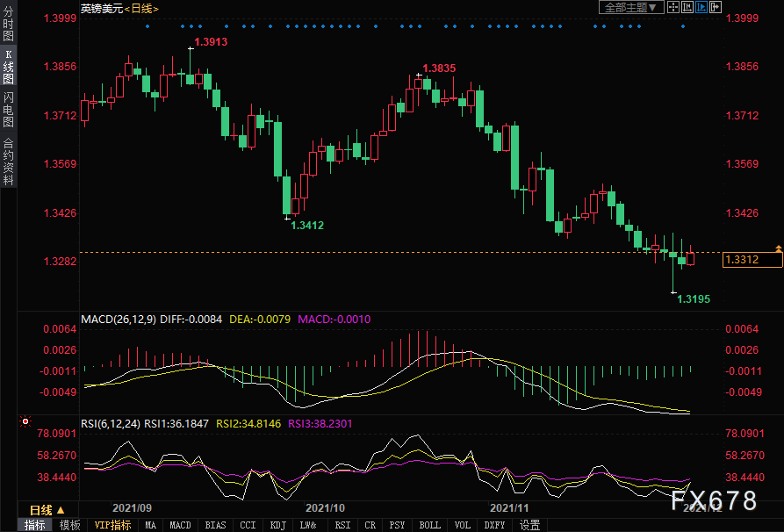
Task: Select the 指标 bottom tab
Action: [x=35, y=525]
